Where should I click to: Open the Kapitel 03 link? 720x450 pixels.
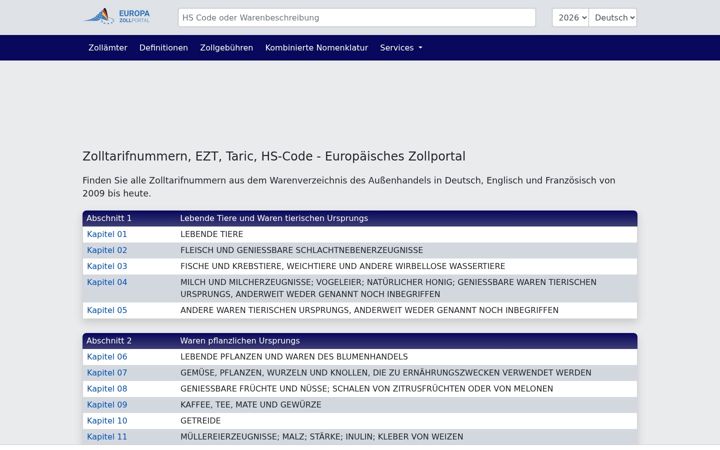(x=107, y=266)
